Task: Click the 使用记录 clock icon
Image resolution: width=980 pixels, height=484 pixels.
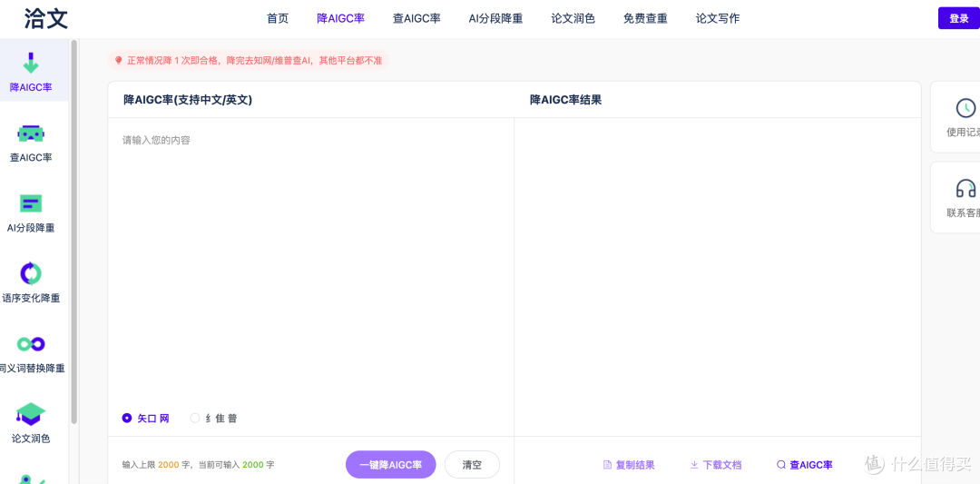Action: (x=966, y=107)
